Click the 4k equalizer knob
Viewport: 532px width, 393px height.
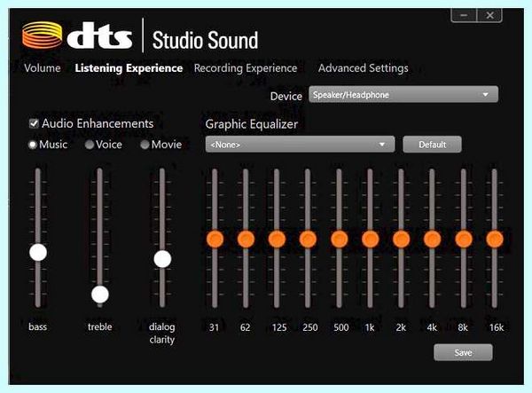[433, 239]
